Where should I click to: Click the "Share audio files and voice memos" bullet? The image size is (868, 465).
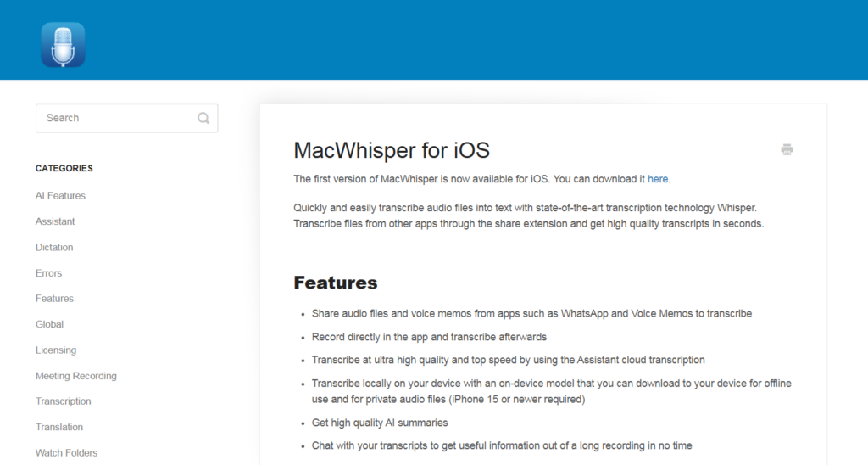(531, 314)
